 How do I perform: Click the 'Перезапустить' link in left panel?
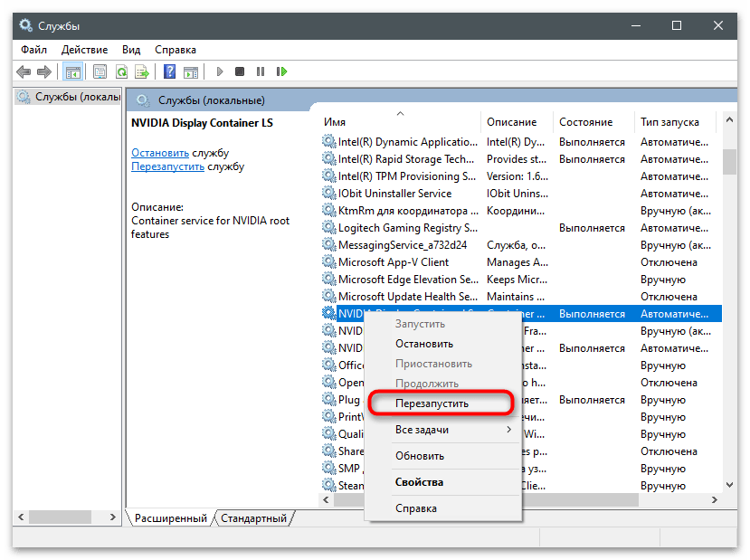(x=167, y=166)
